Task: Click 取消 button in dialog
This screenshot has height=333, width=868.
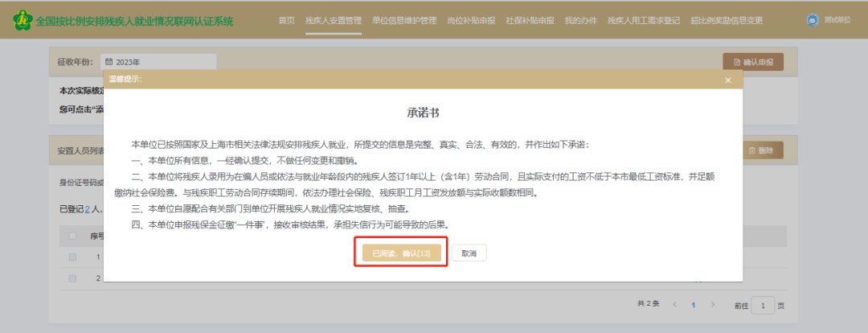Action: pyautogui.click(x=469, y=253)
